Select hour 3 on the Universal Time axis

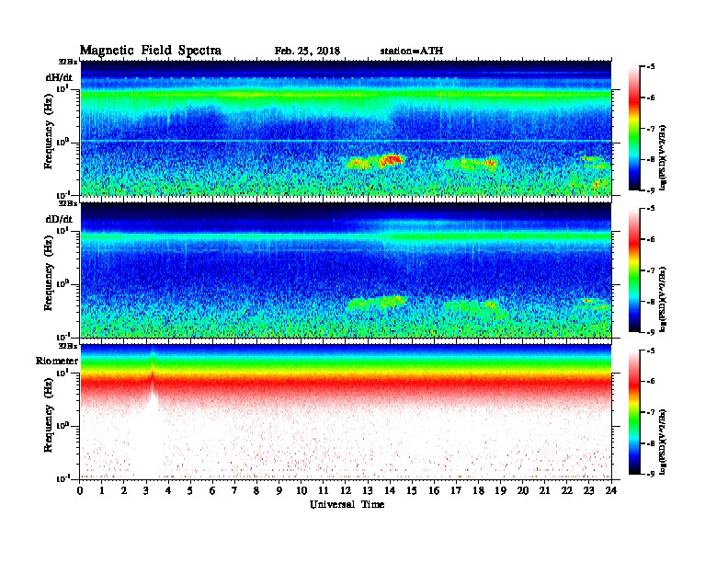pyautogui.click(x=146, y=491)
